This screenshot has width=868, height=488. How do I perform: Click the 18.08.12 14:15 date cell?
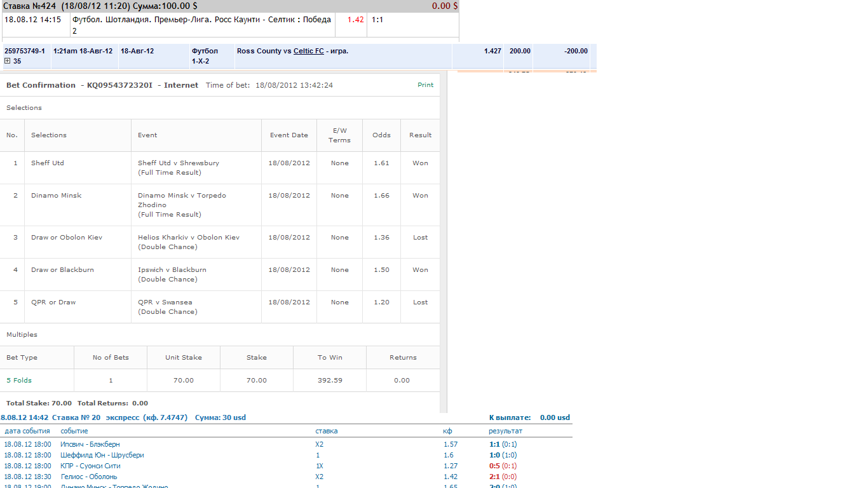[32, 20]
